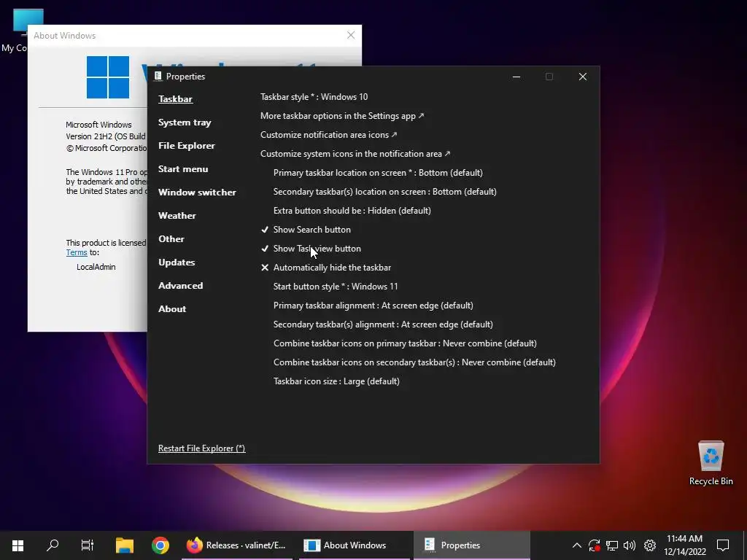747x560 pixels.
Task: Launch File Explorer from the taskbar
Action: (124, 545)
